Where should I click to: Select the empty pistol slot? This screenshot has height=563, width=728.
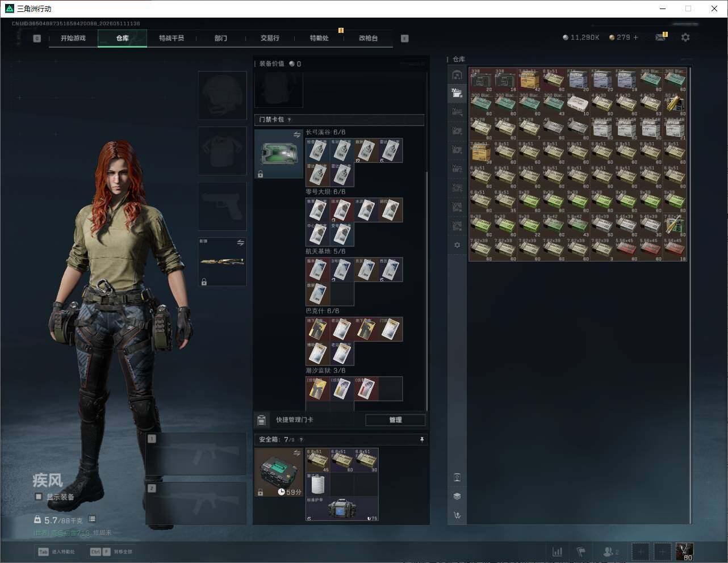pos(222,206)
